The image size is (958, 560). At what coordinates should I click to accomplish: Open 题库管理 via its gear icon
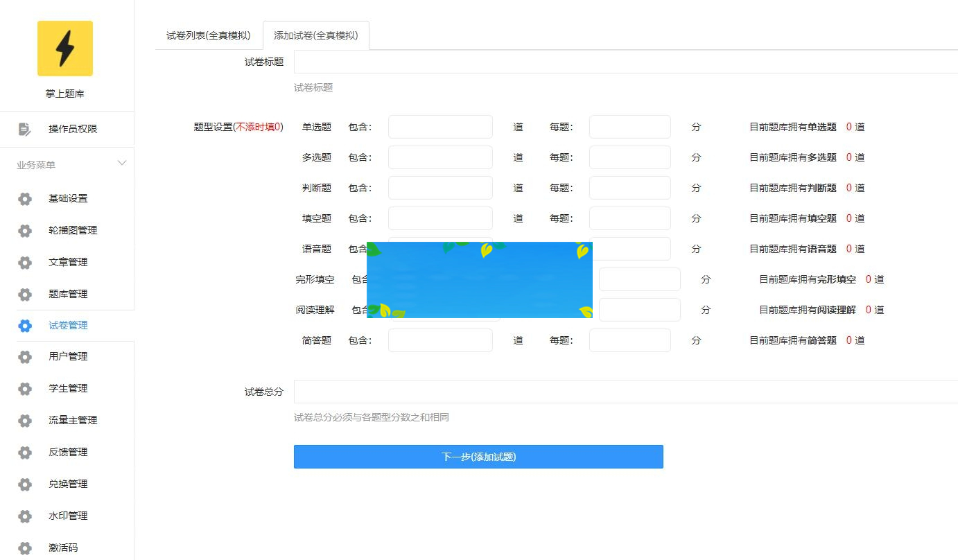[24, 294]
